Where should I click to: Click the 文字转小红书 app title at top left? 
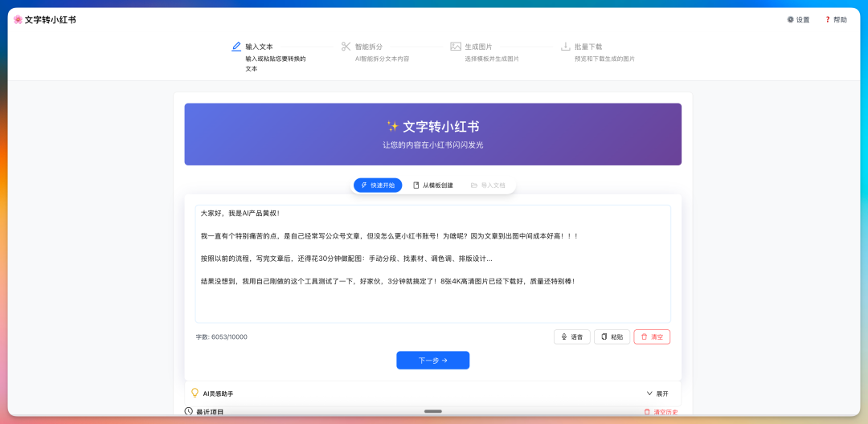point(51,20)
